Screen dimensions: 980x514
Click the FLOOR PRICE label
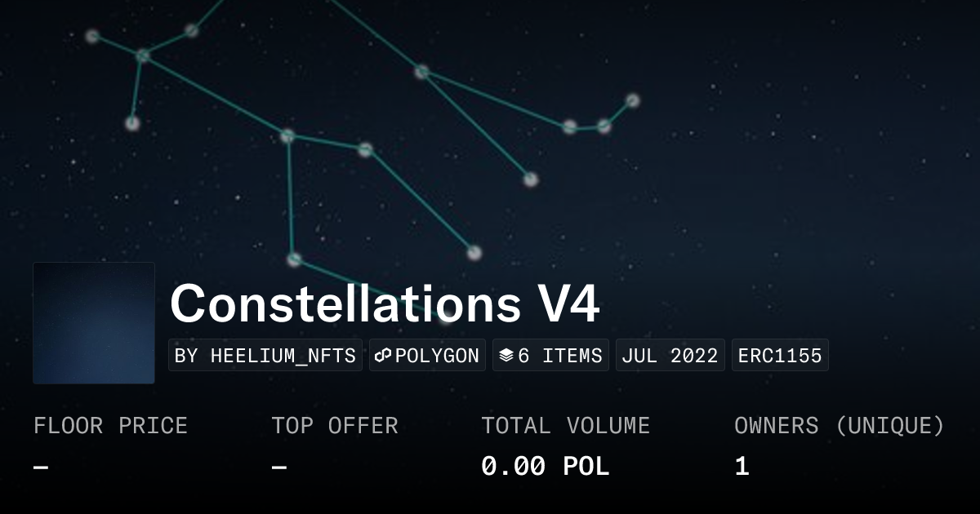pos(110,426)
